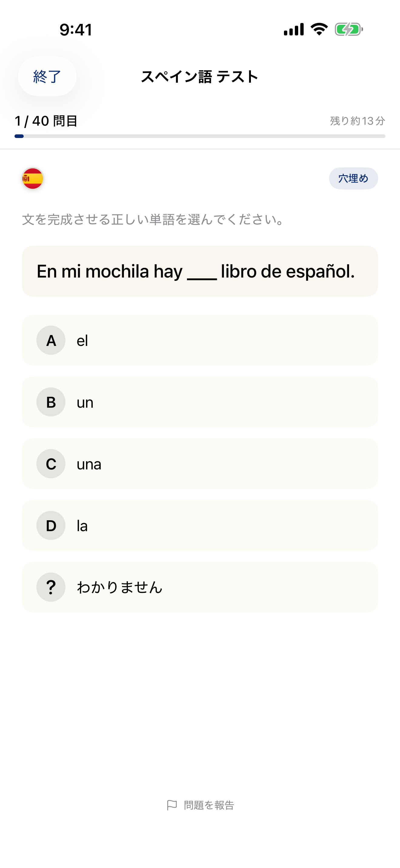
Task: Select answer B un
Action: 200,402
